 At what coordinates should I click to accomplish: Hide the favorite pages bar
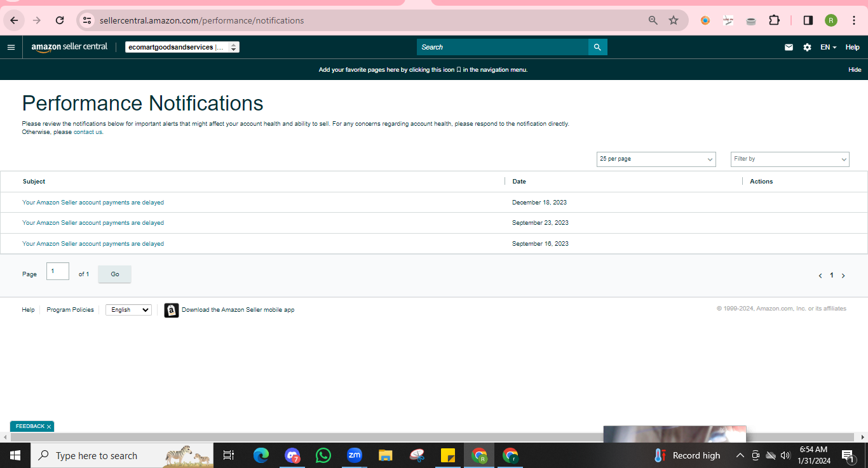pos(855,70)
